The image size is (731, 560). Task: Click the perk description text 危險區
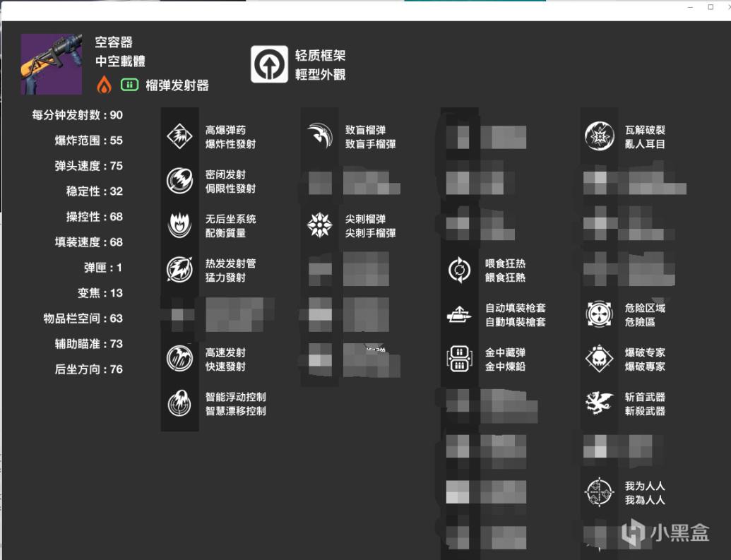[640, 322]
